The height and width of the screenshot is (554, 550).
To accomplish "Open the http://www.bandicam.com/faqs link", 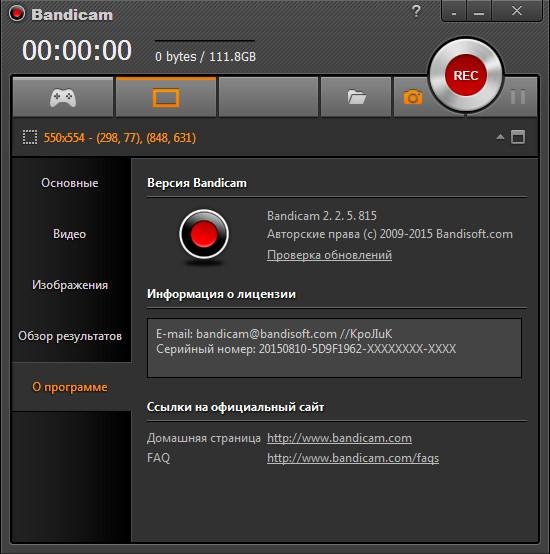I will [x=353, y=458].
